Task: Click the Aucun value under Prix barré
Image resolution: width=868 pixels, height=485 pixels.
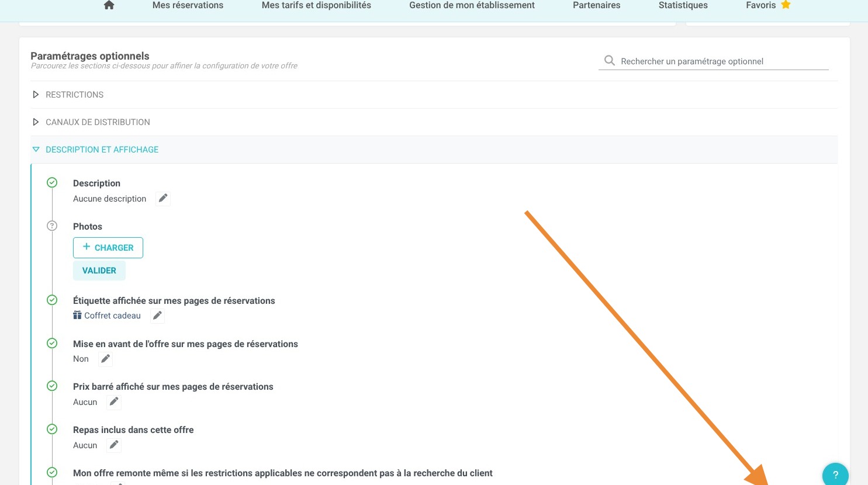Action: click(x=85, y=402)
